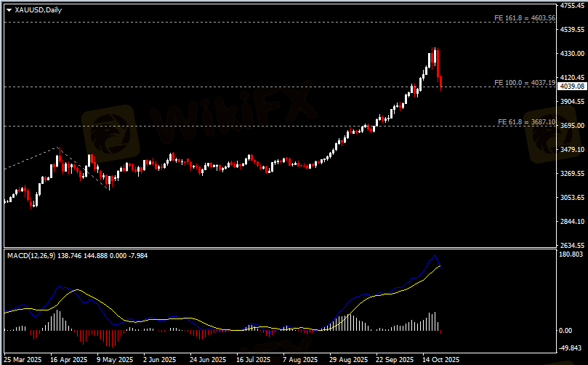Open the XAUUSD chart dropdown triangle

pos(9,10)
